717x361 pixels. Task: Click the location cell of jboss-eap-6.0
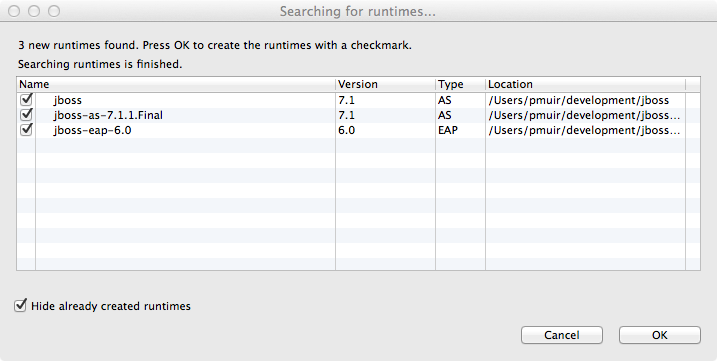pyautogui.click(x=584, y=130)
